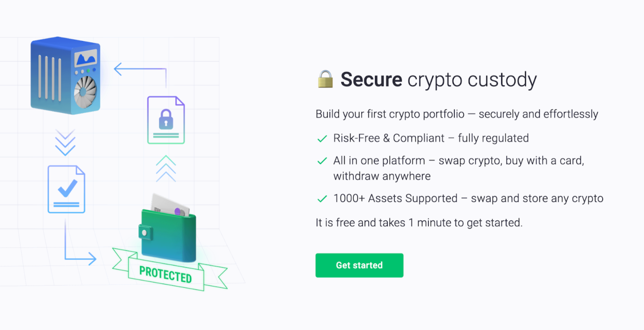This screenshot has width=644, height=330.
Task: Toggle the Risk-Free & Compliant checkmark
Action: click(322, 138)
